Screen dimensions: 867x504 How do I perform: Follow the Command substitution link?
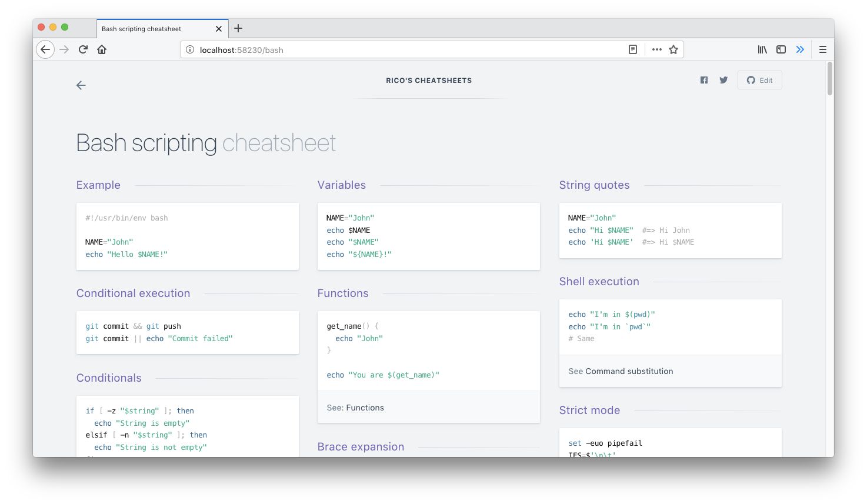(x=629, y=371)
